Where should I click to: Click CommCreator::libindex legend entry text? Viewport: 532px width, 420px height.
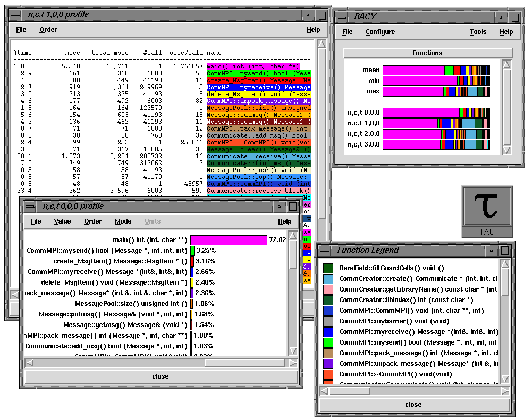[406, 300]
